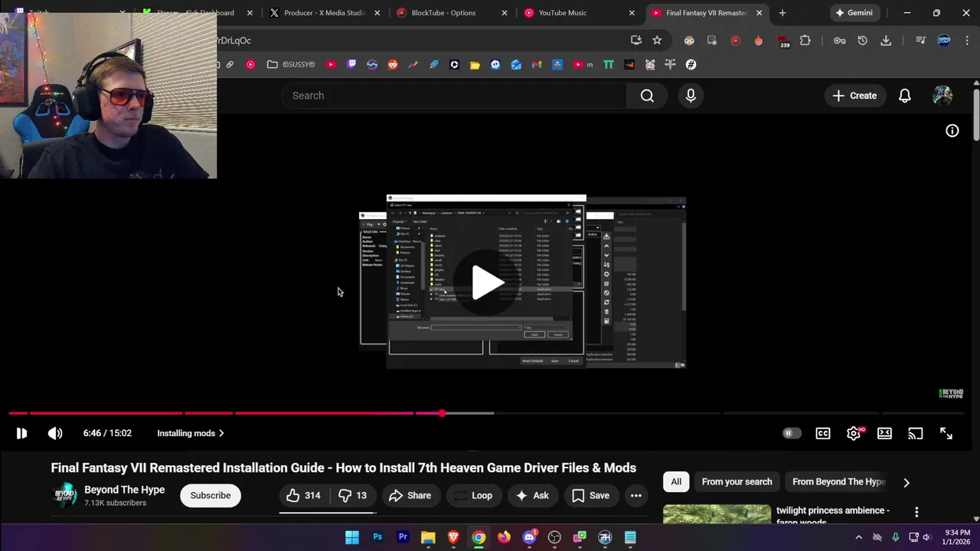Open twilight princess ambience video thumbnail
Image resolution: width=980 pixels, height=551 pixels.
(x=717, y=515)
